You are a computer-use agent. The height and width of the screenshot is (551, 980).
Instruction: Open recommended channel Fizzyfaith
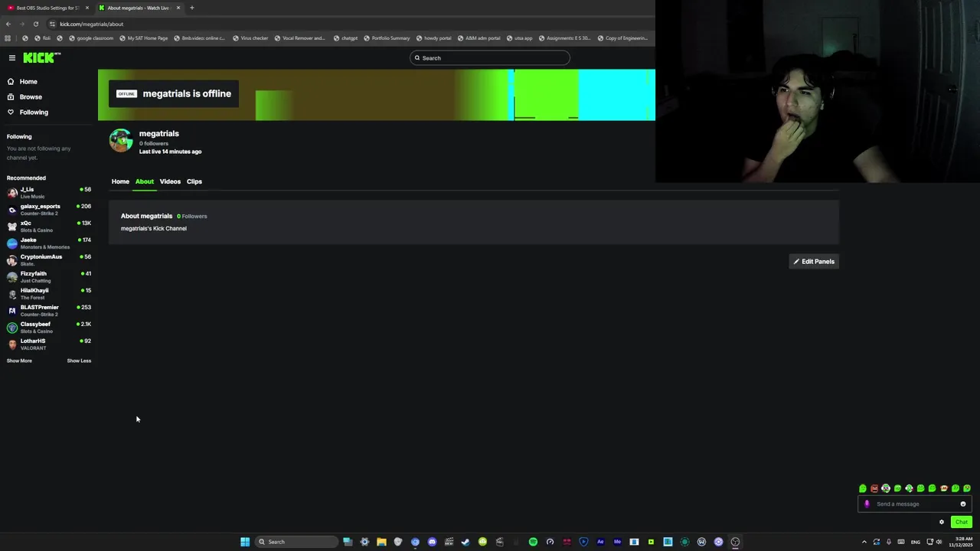(47, 277)
